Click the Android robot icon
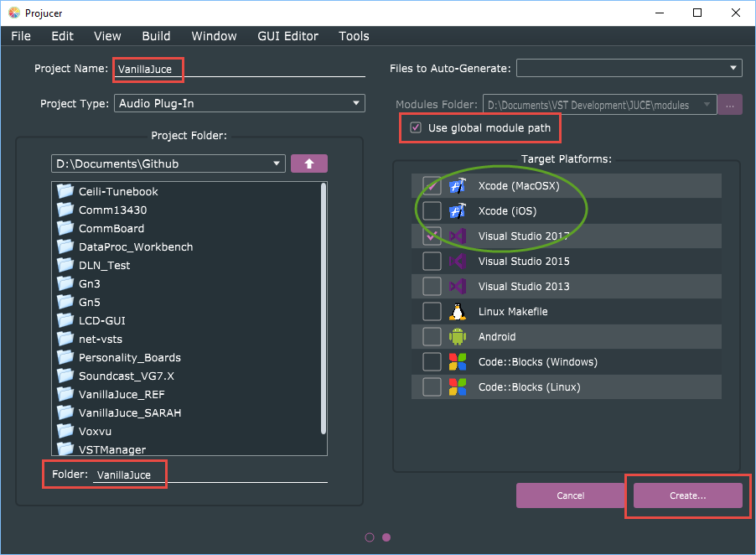This screenshot has height=555, width=756. click(x=457, y=337)
